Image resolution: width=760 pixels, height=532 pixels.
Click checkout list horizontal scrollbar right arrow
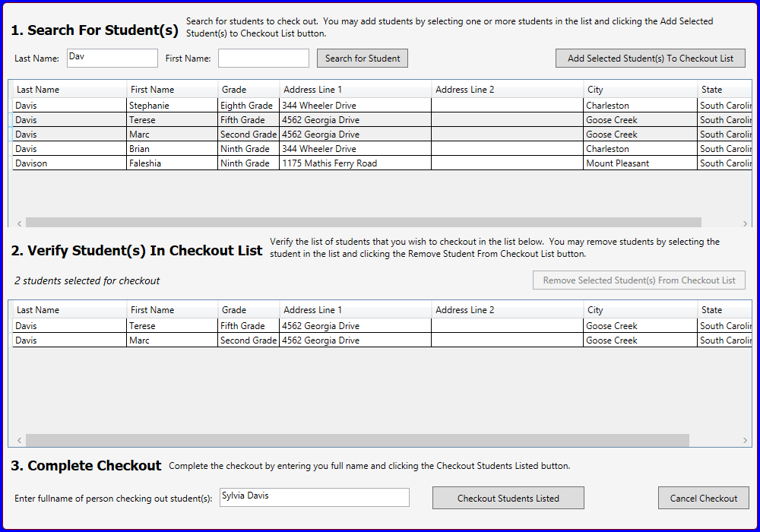745,440
